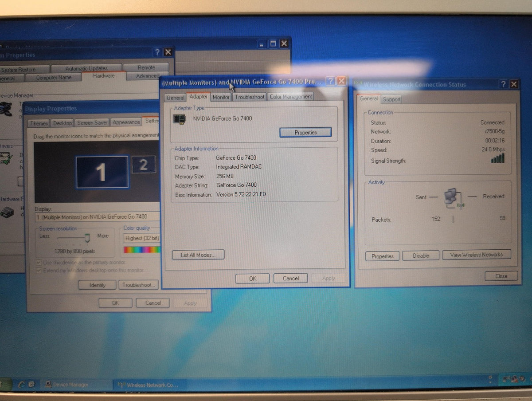Click the NVIDIA GeForce Go 7400 adapter card icon
Viewport: 532px width, 401px height.
(x=180, y=119)
